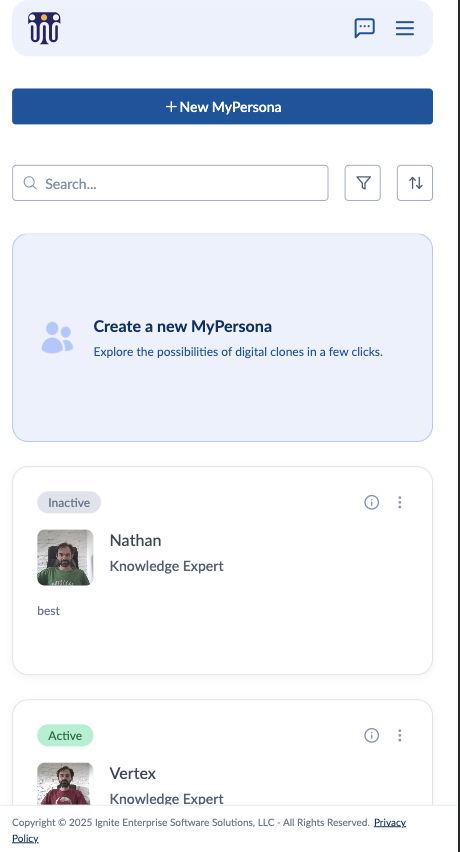Click the two-people icon on the create card
The image size is (460, 852).
57,337
